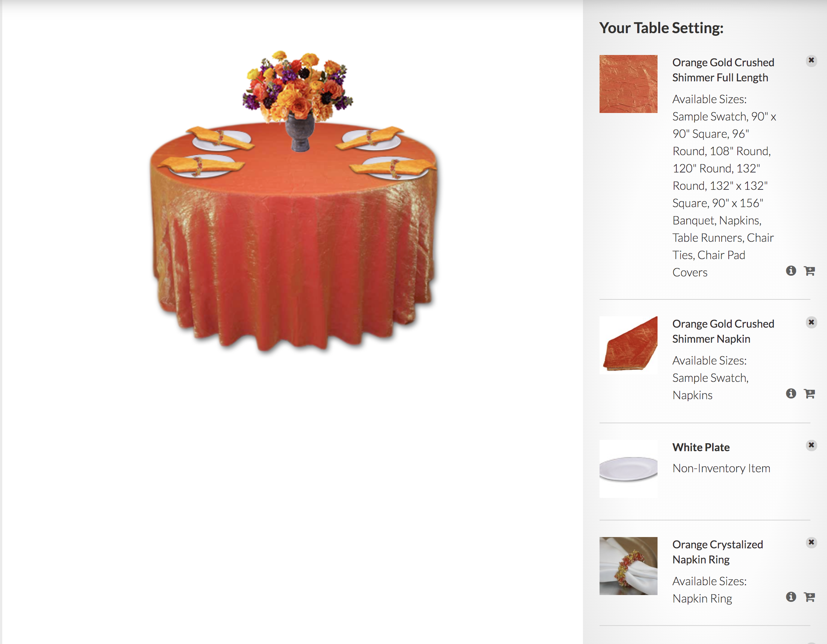Remove White Plate from table setting
Screen dimensions: 827x644
click(811, 445)
